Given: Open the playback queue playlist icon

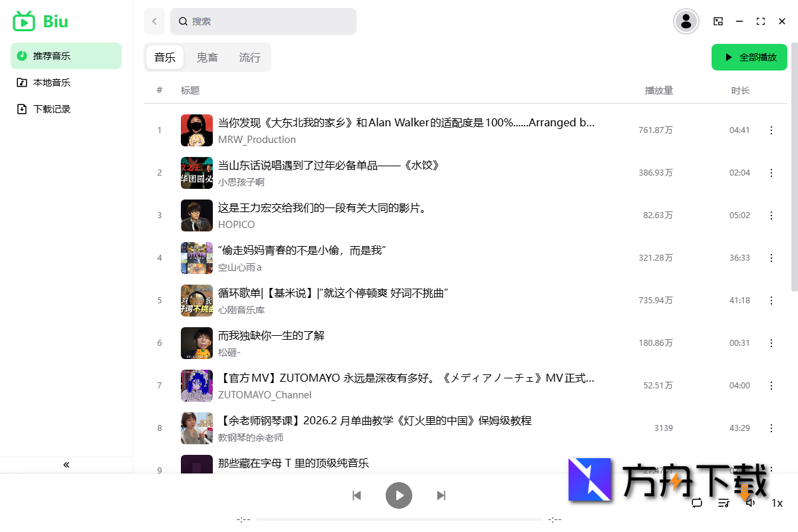Looking at the screenshot, I should [724, 503].
